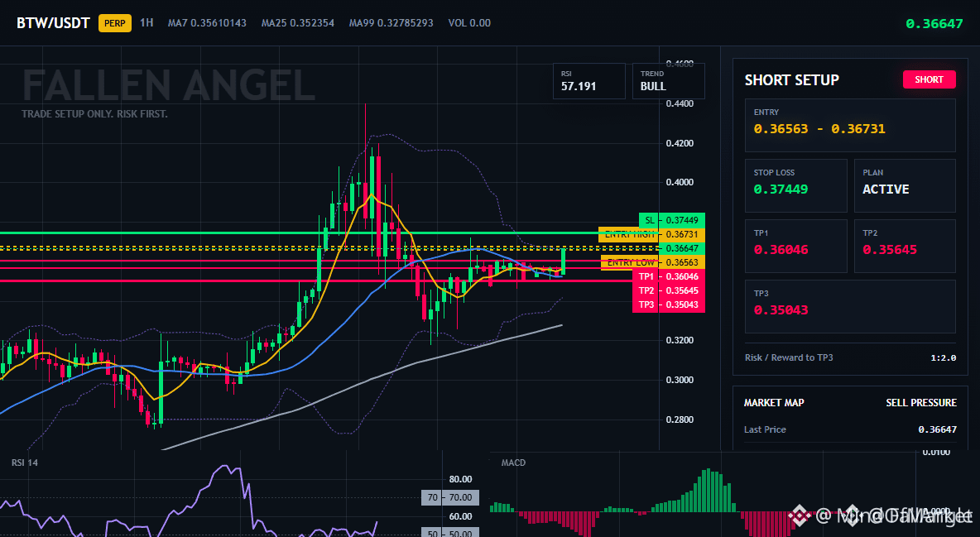This screenshot has width=980, height=537.
Task: Click the ENTRY range 0.36563 - 0.36731
Action: click(819, 129)
